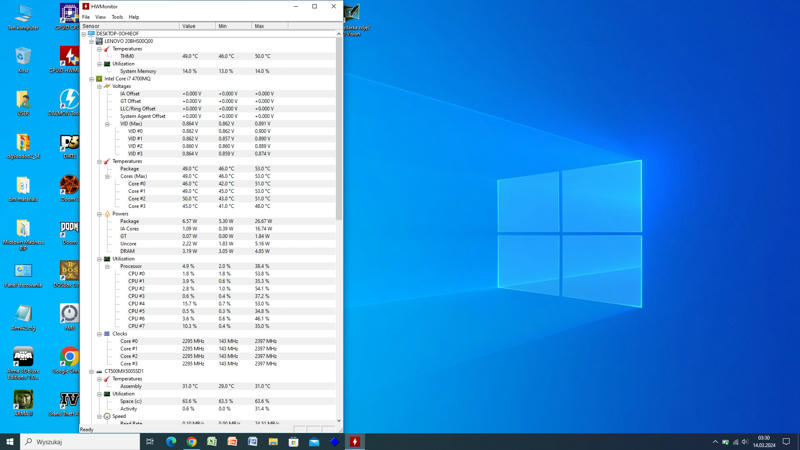Open File Explorer from the taskbar

[273, 442]
